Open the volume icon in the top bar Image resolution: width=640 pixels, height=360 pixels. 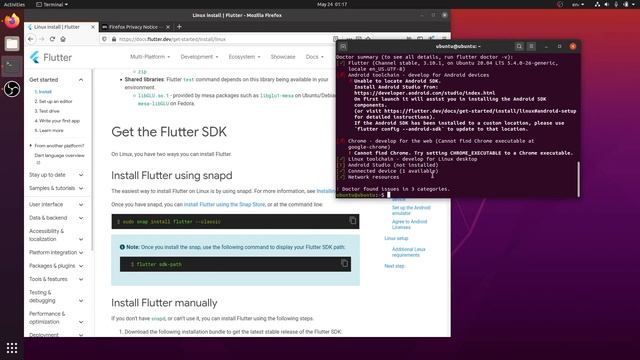coord(607,4)
